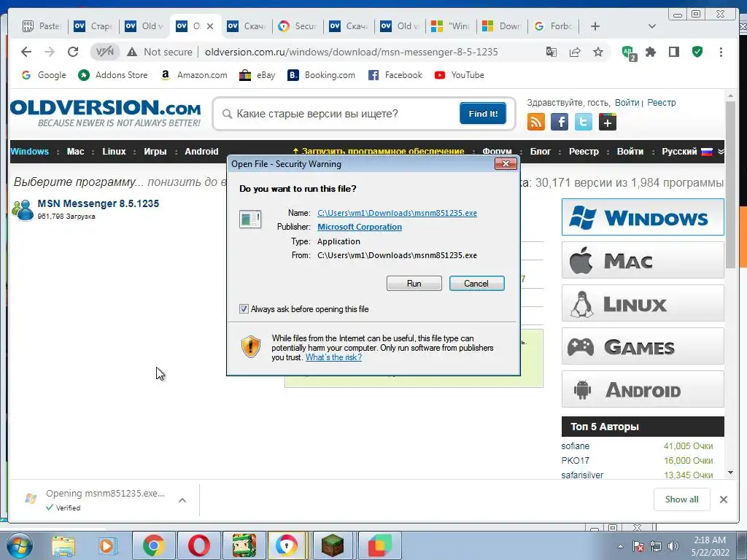
Task: Reload the page with the refresh icon
Action: tap(73, 52)
